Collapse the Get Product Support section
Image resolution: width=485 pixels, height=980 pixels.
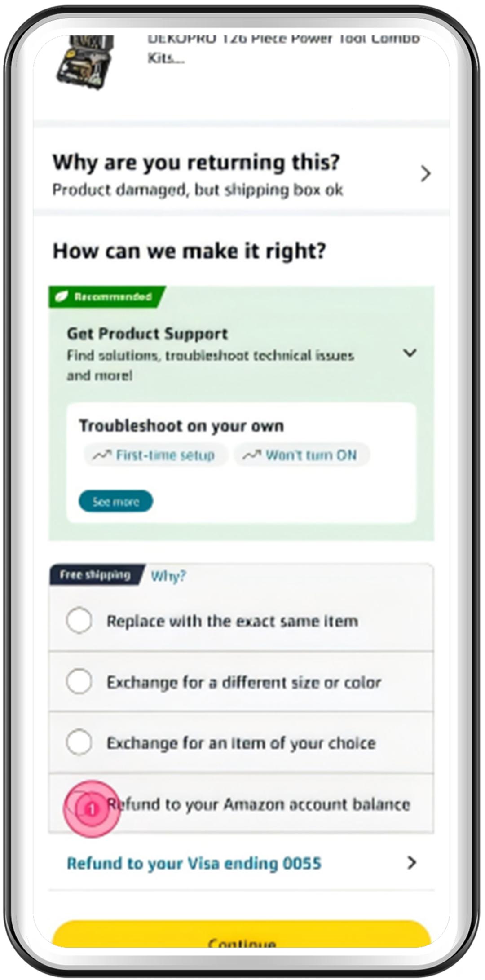(x=410, y=353)
